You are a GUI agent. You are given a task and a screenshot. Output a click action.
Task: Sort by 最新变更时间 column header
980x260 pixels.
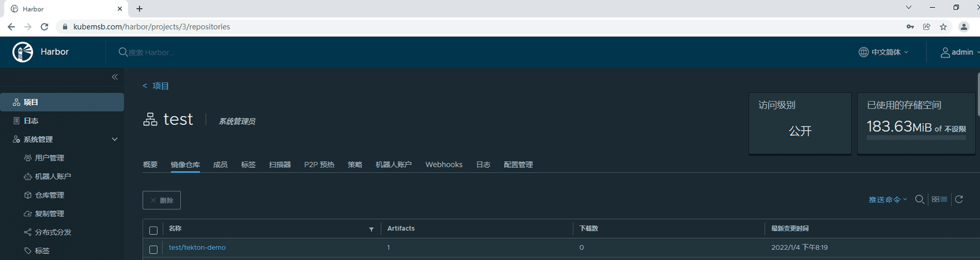[x=790, y=229]
